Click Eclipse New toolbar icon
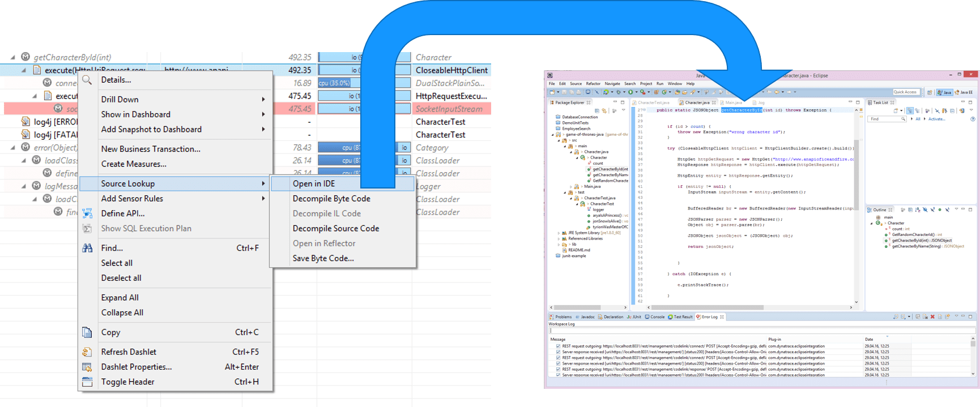980x407 pixels. click(x=552, y=92)
